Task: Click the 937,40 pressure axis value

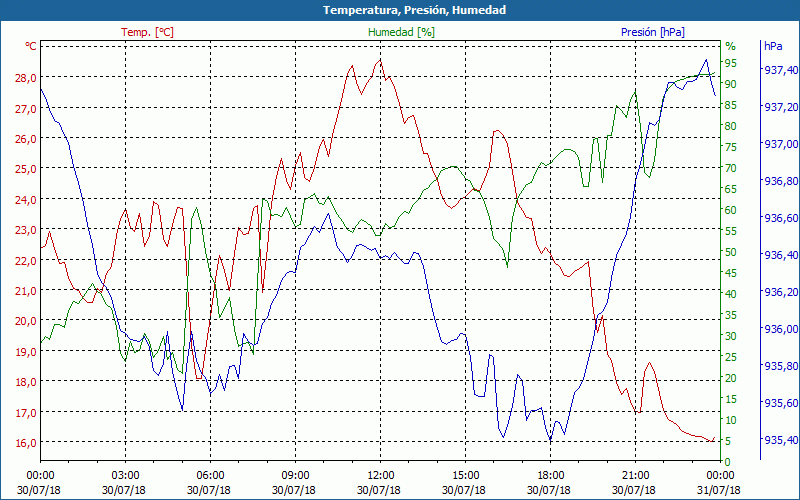Action: coord(781,70)
